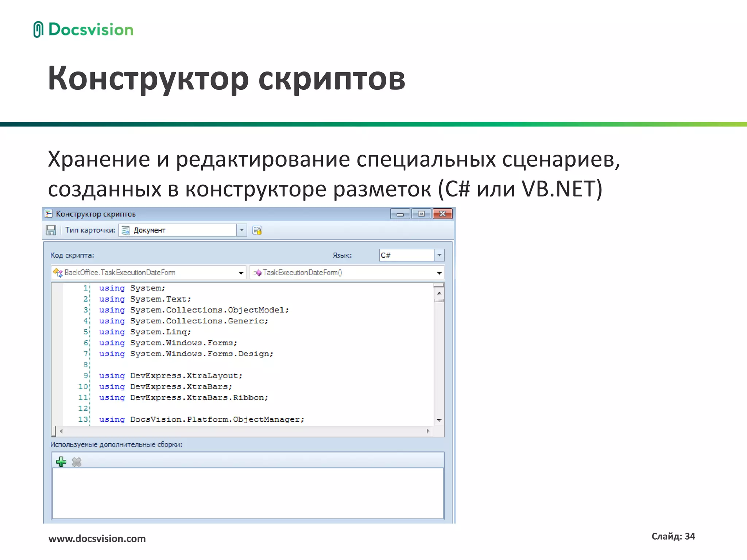747x560 pixels.
Task: Click the script properties icon beside the card type
Action: tap(257, 230)
